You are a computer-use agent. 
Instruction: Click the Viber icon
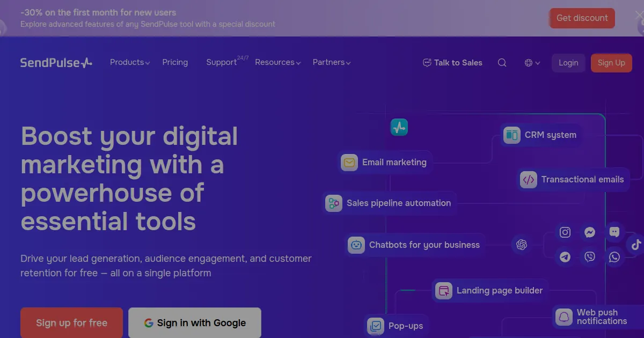pyautogui.click(x=590, y=257)
